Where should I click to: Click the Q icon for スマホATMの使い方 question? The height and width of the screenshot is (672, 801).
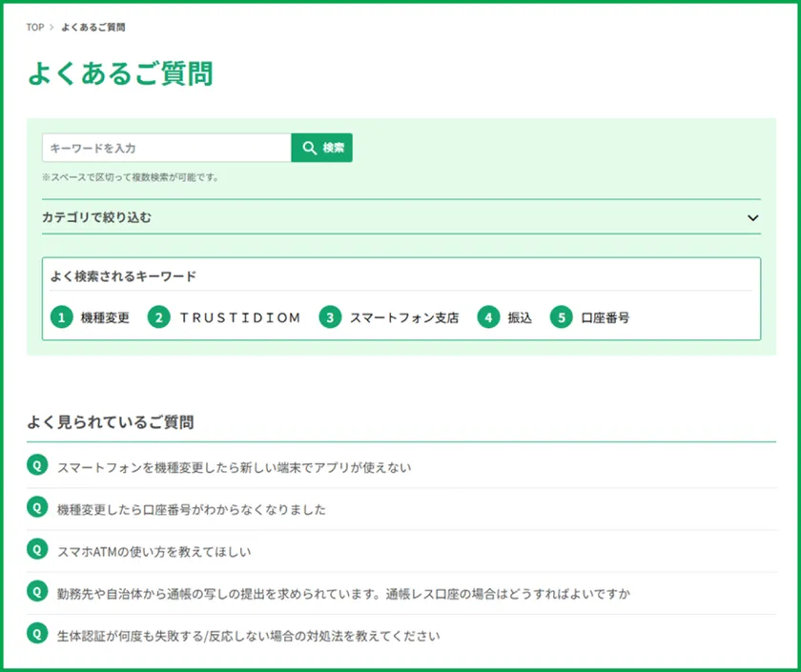click(x=37, y=549)
